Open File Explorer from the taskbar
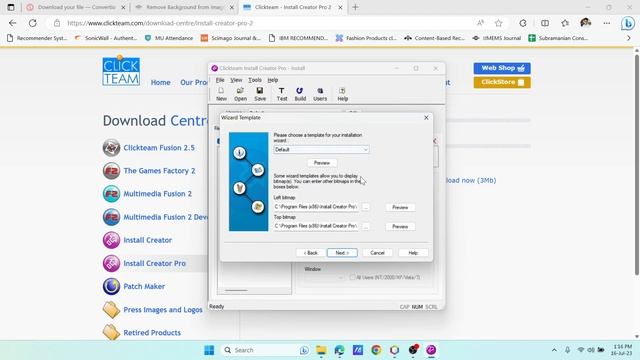640x360 pixels. tap(322, 350)
